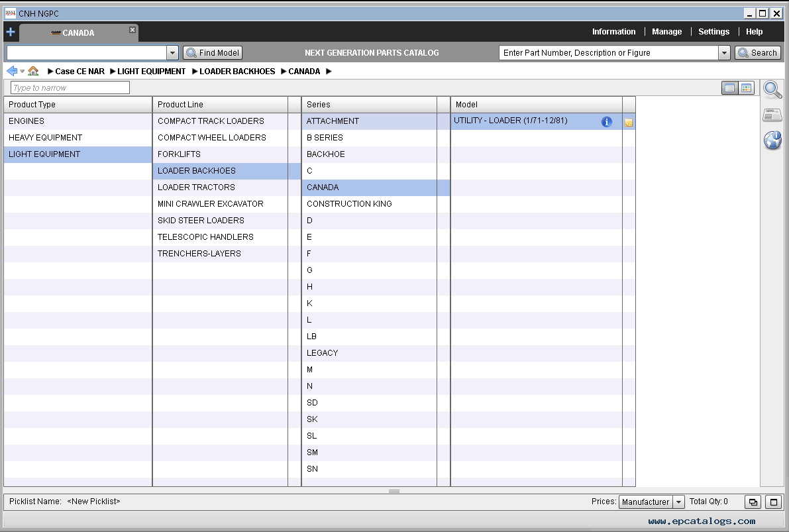Click the Product Type column header

coord(78,105)
